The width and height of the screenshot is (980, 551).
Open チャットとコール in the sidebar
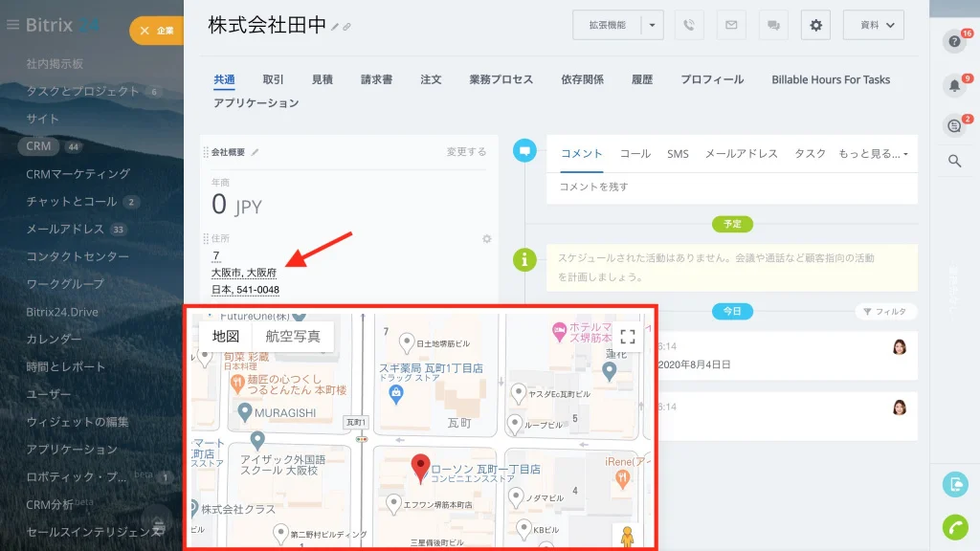(x=71, y=201)
